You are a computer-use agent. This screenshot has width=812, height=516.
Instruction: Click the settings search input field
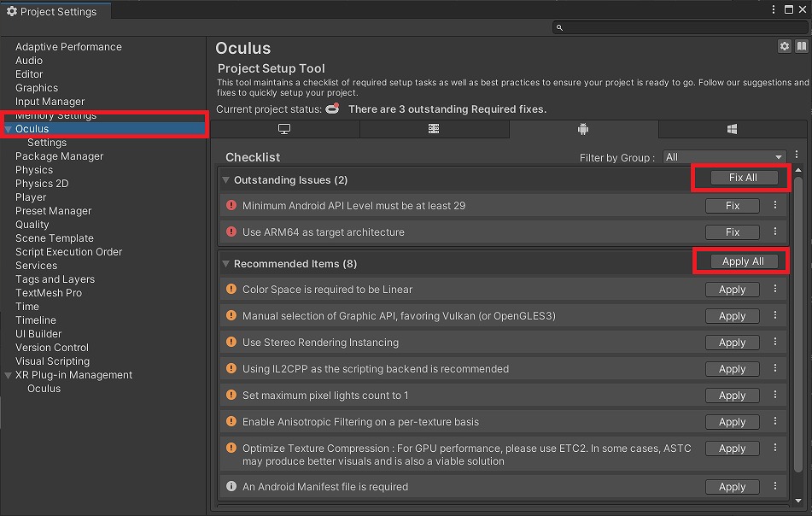680,27
